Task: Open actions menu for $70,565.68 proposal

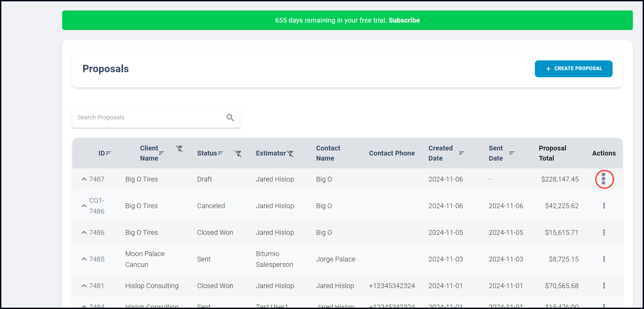Action: coord(604,286)
